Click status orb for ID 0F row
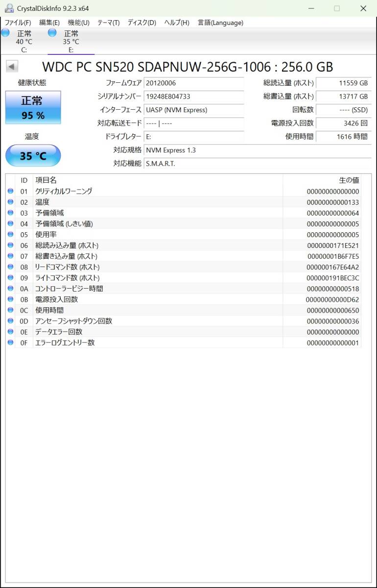The height and width of the screenshot is (588, 377). [x=10, y=342]
